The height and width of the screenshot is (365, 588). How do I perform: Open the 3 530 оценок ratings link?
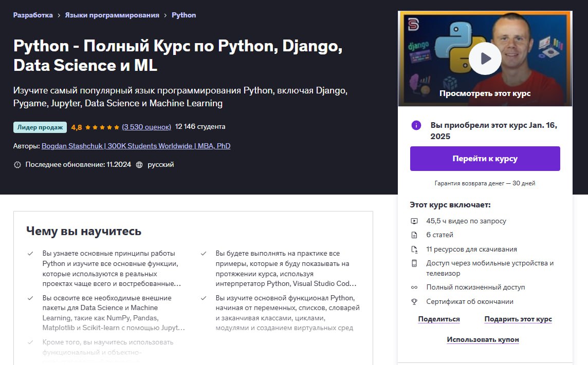coord(146,127)
